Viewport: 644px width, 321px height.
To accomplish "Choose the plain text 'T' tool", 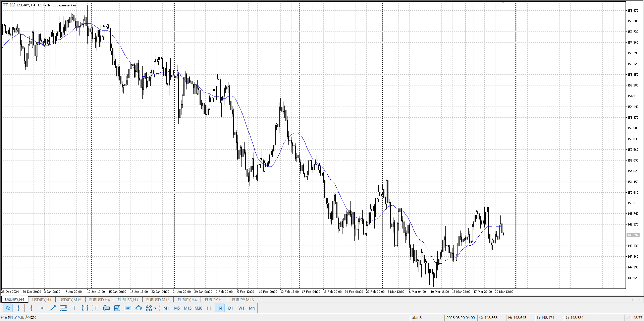I will pyautogui.click(x=74, y=308).
